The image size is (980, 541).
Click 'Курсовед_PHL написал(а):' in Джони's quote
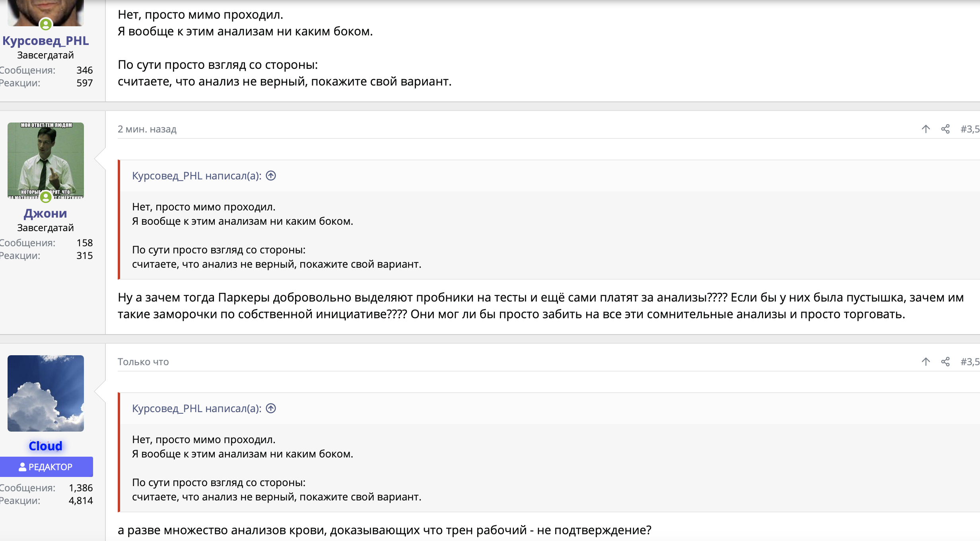coord(196,175)
